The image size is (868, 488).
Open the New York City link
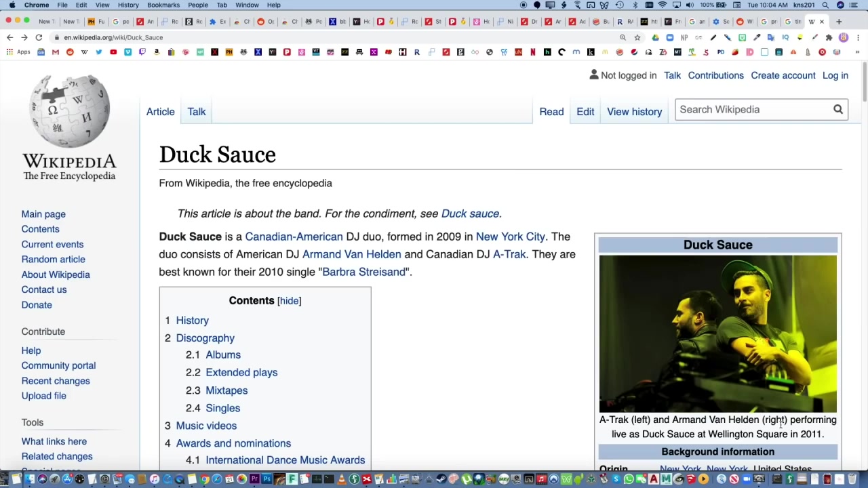[511, 237]
